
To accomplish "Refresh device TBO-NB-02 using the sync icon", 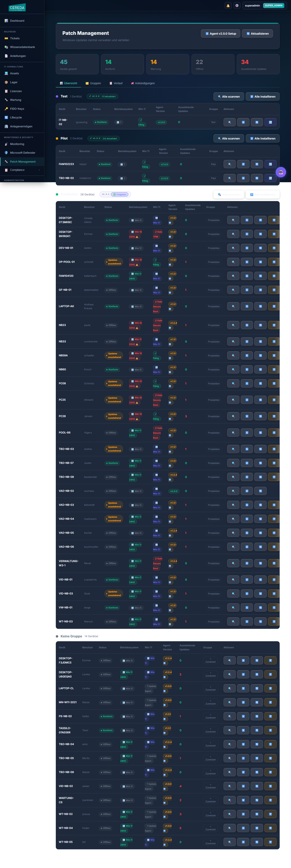I will [x=257, y=178].
